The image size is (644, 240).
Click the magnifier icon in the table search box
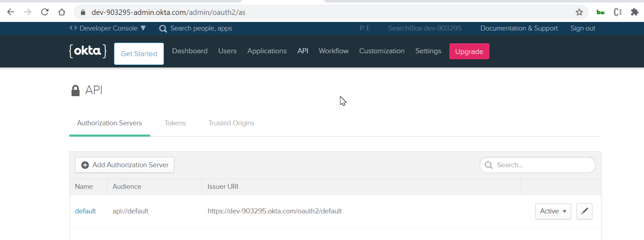pos(489,165)
